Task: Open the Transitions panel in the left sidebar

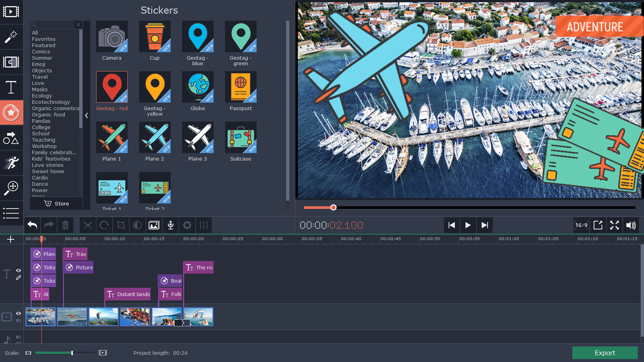Action: point(12,62)
